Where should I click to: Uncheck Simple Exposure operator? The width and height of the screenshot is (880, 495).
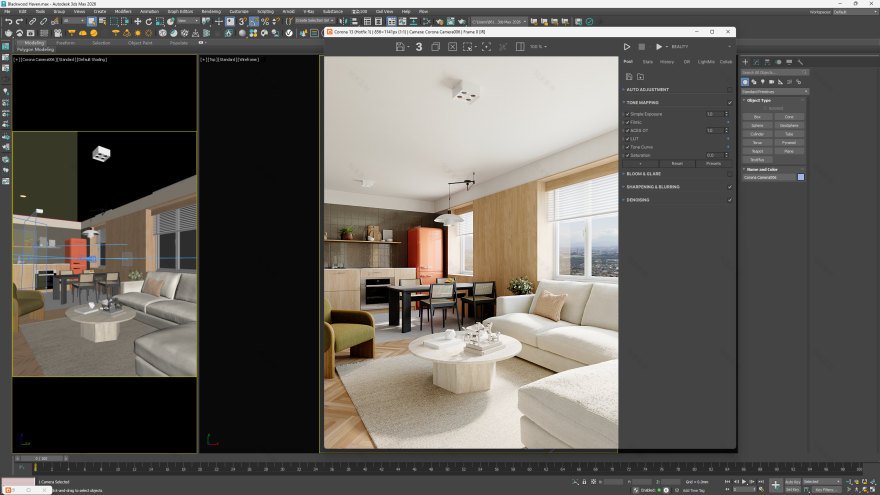(x=628, y=114)
